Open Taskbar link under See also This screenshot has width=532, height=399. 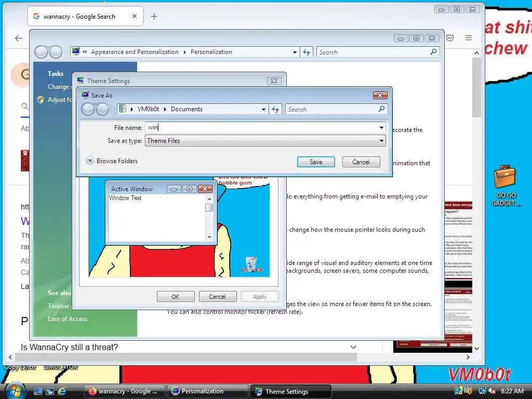click(58, 305)
